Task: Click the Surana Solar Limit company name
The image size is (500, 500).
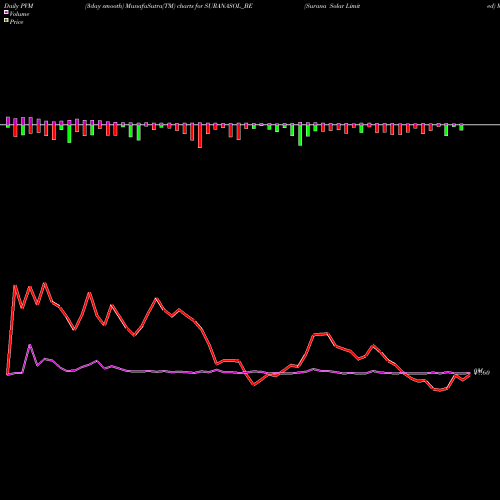Action: tap(332, 6)
